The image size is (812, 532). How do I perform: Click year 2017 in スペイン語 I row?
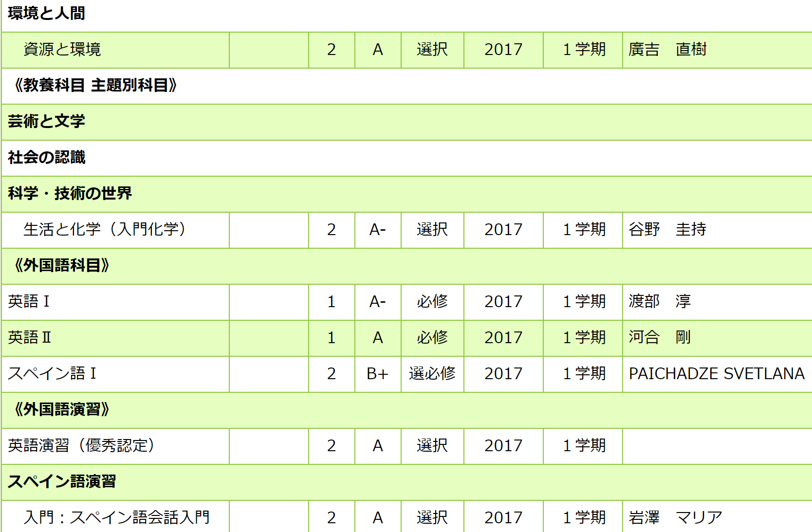(503, 373)
